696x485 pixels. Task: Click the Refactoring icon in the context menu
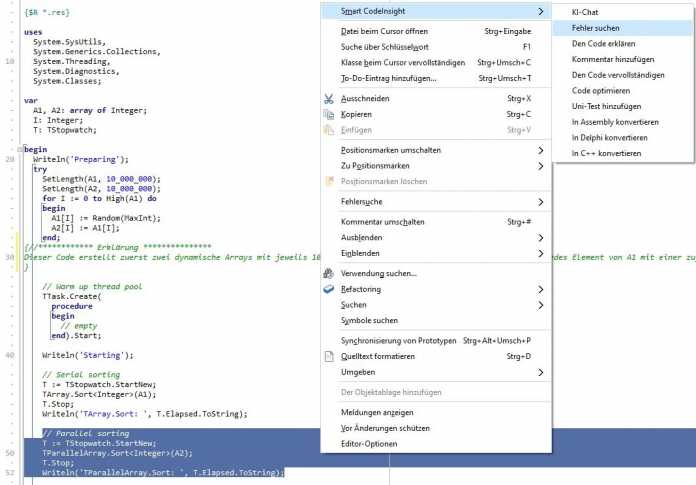[x=329, y=289]
